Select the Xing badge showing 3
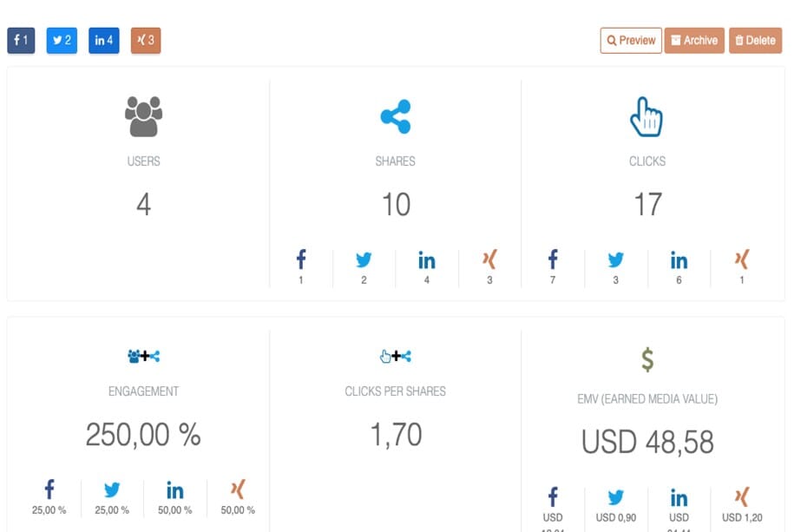Screen dimensions: 794x532 146,40
